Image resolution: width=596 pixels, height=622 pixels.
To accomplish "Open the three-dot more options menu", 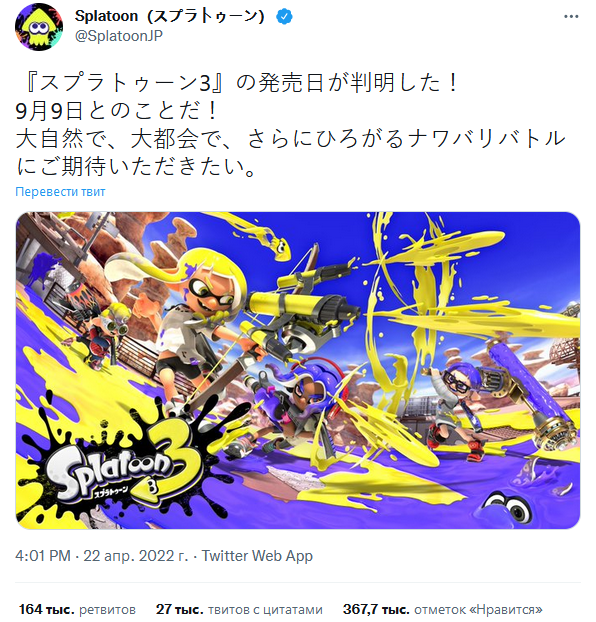I will (x=571, y=17).
